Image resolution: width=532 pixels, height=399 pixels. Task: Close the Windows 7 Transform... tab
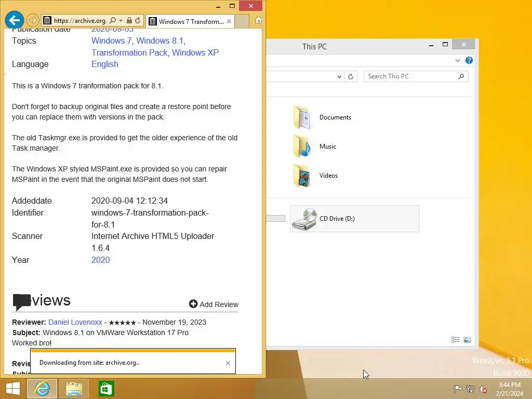tap(229, 21)
